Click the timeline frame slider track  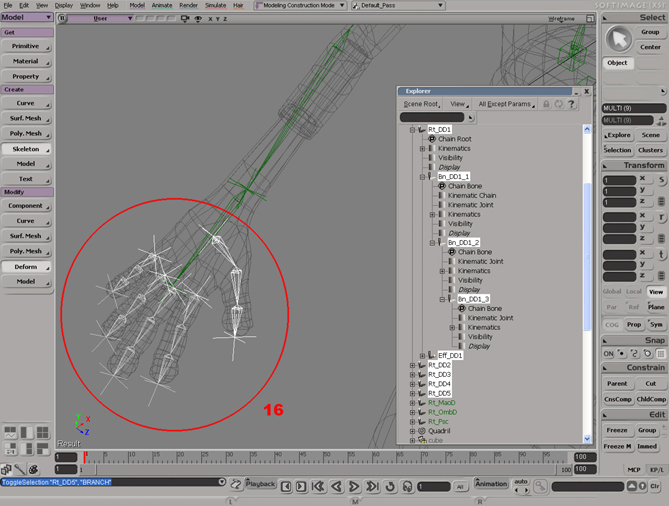(300, 457)
